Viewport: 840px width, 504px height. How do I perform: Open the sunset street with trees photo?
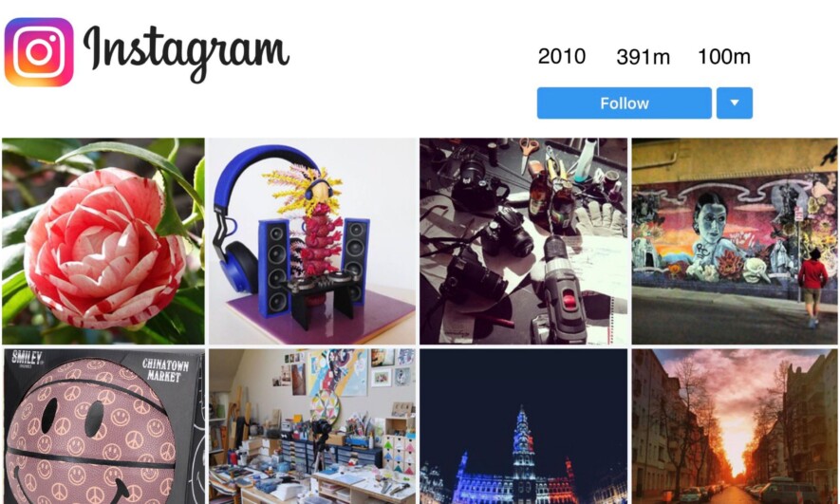735,426
